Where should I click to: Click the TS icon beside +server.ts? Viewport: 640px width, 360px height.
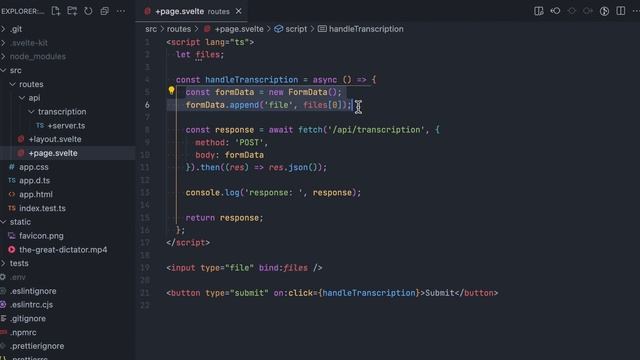tap(40, 125)
